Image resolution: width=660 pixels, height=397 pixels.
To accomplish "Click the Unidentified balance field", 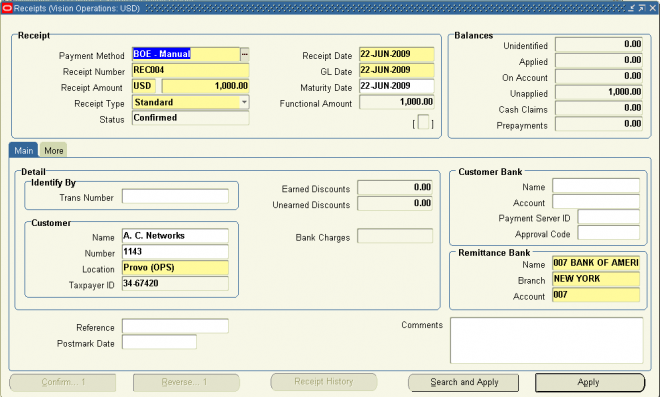I will (599, 45).
